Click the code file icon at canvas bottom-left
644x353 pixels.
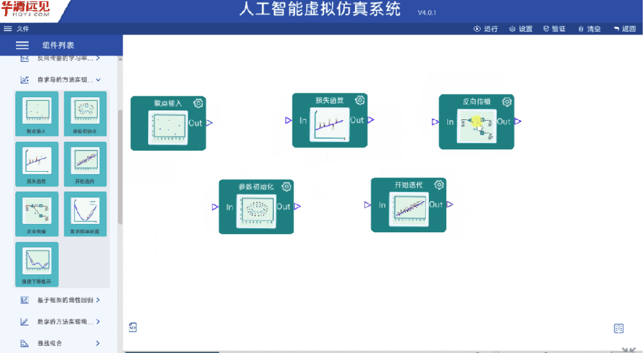(133, 327)
